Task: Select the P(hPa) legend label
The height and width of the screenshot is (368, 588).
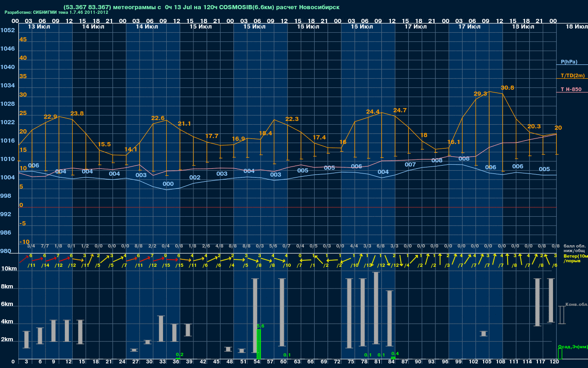Action: (569, 62)
